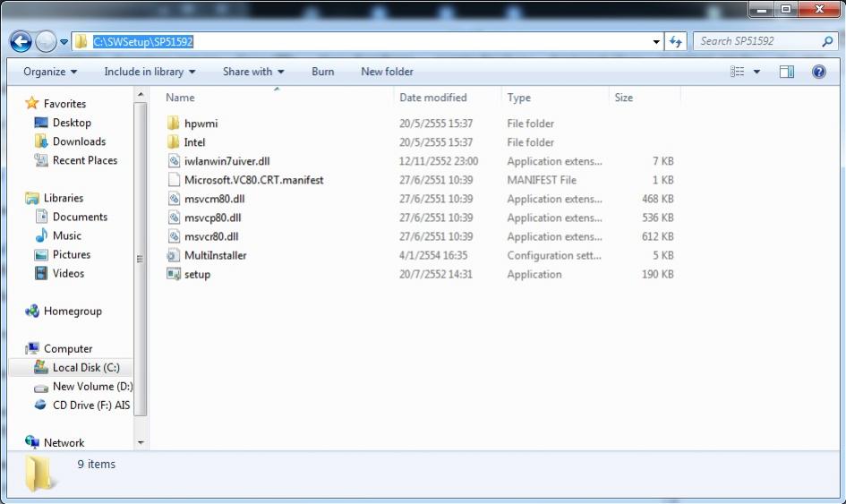Open the Help button
The width and height of the screenshot is (846, 504).
tap(818, 72)
